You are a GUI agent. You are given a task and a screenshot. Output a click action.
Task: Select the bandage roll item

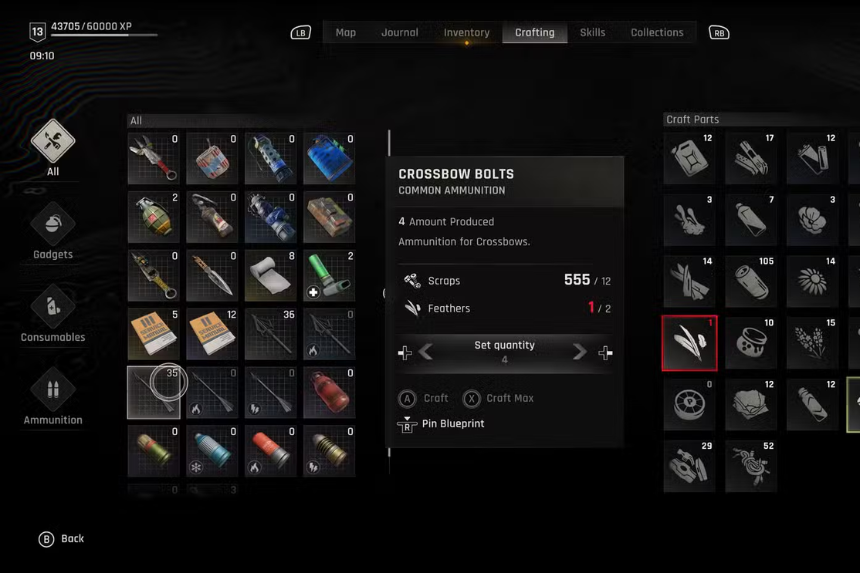coord(270,276)
